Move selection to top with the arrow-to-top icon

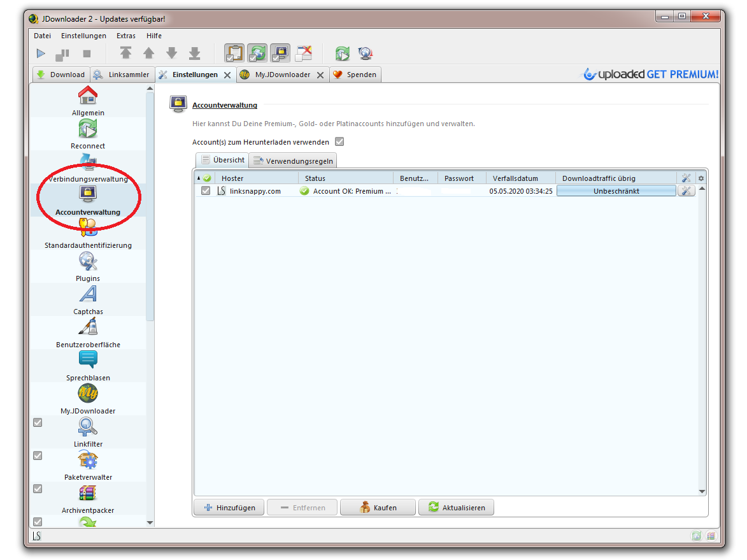(125, 53)
